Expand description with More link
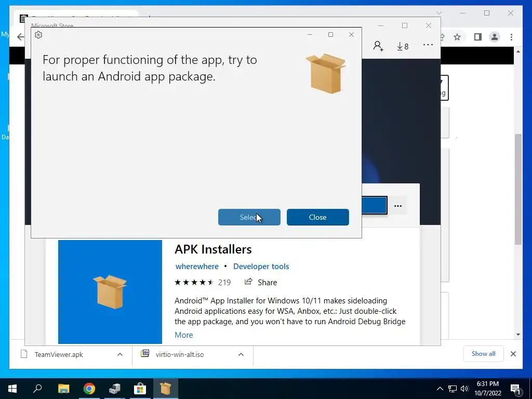Viewport: 532px width, 399px height. pos(183,335)
